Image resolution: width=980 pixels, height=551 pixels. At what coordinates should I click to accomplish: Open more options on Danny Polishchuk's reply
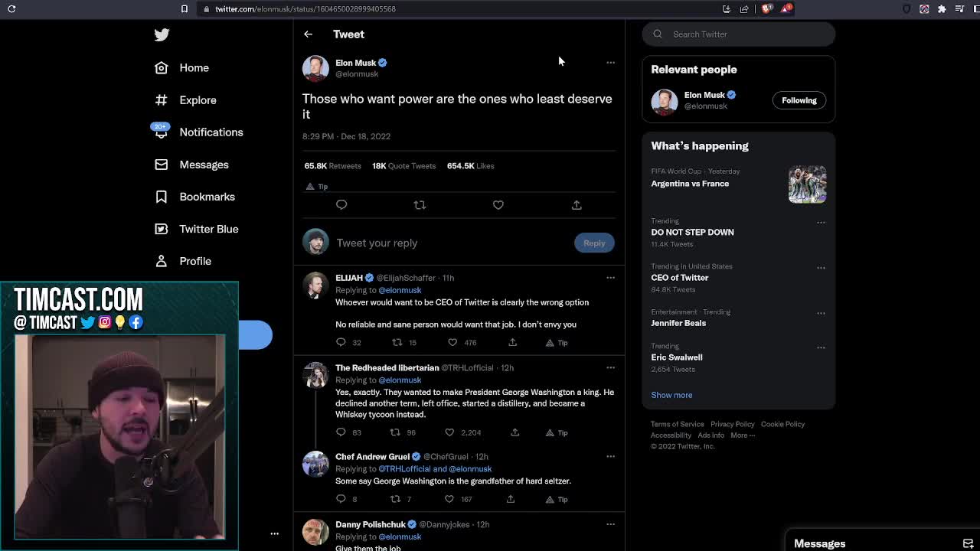tap(610, 525)
